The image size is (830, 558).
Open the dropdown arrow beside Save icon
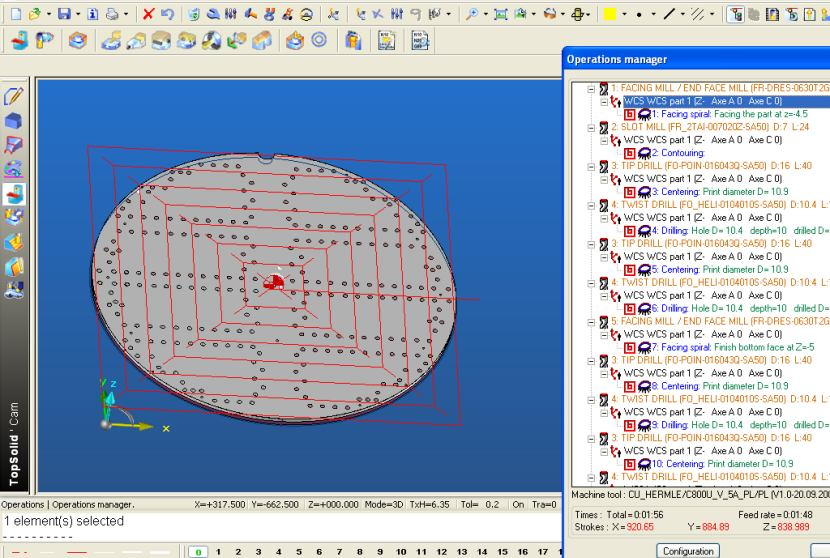(x=78, y=14)
